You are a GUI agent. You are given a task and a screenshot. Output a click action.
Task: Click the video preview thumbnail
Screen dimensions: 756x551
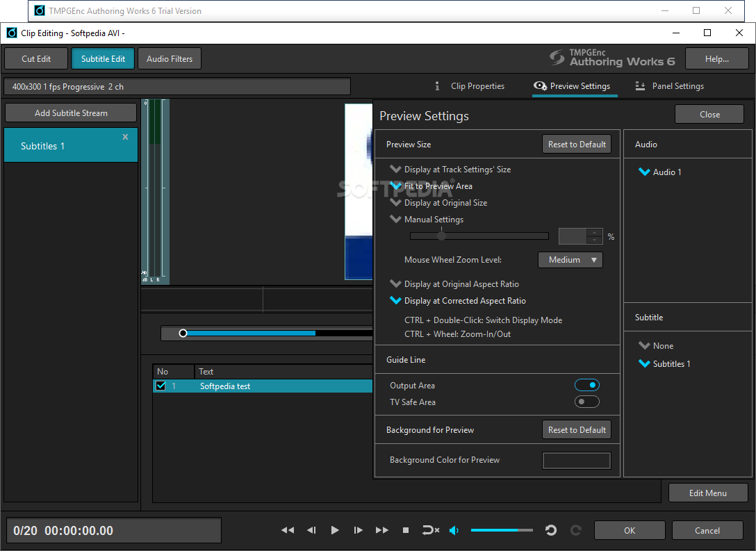(359, 192)
